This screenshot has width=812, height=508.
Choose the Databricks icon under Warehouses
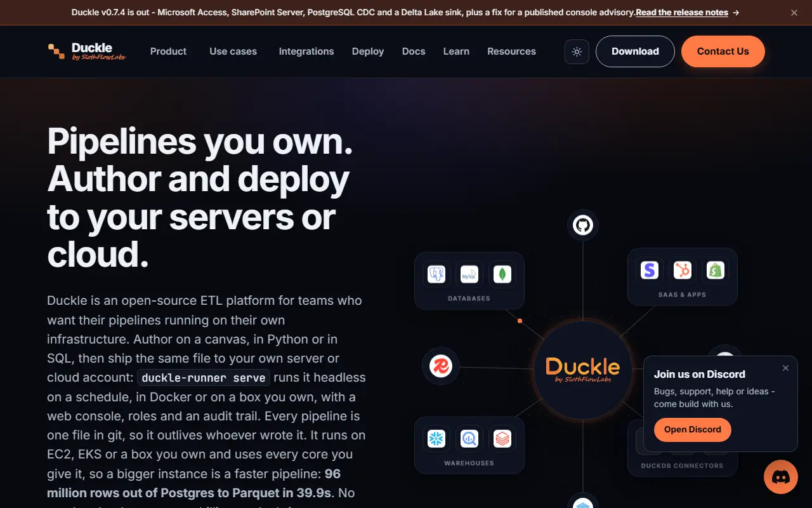pos(502,438)
